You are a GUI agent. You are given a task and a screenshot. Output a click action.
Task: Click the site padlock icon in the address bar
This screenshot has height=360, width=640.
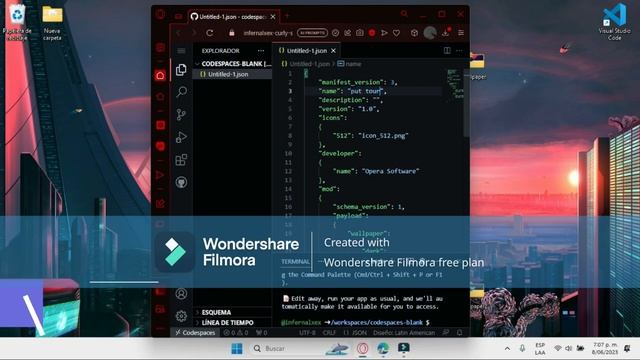(x=232, y=33)
